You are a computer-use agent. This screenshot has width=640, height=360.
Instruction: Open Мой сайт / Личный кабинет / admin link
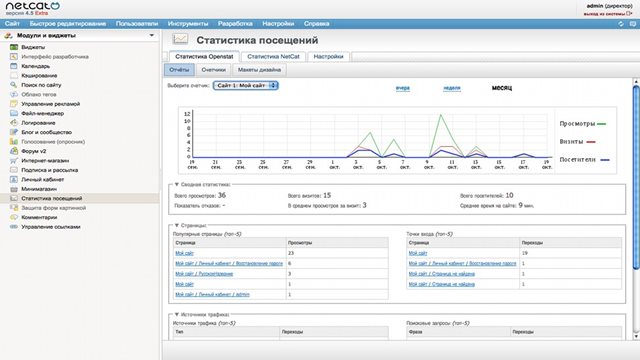click(x=212, y=294)
